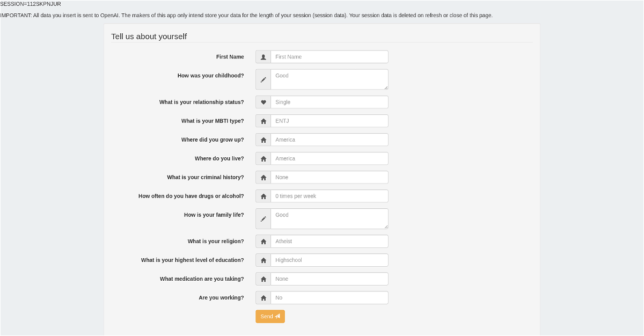
Task: Focus the First Name input field
Action: click(x=329, y=57)
